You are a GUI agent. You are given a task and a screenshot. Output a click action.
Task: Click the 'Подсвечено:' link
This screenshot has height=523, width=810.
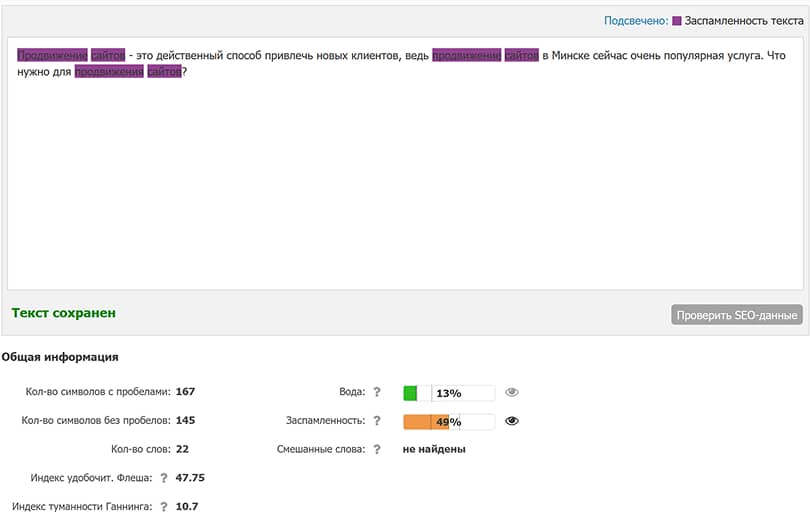coord(636,21)
